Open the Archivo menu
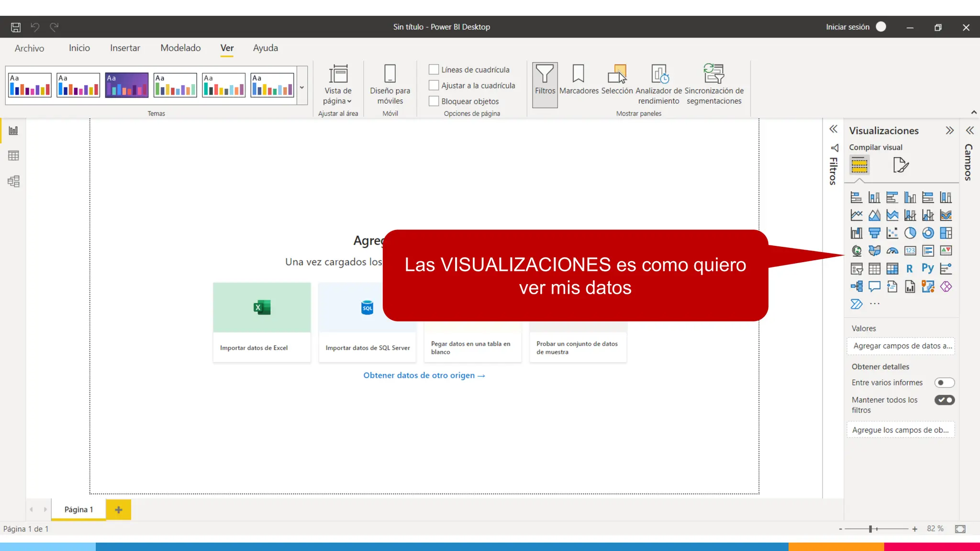This screenshot has width=980, height=551. [29, 48]
